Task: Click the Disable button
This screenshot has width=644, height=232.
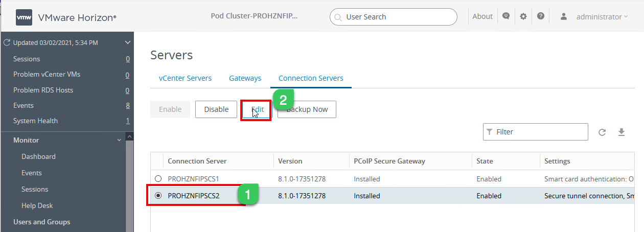Action: coord(216,109)
